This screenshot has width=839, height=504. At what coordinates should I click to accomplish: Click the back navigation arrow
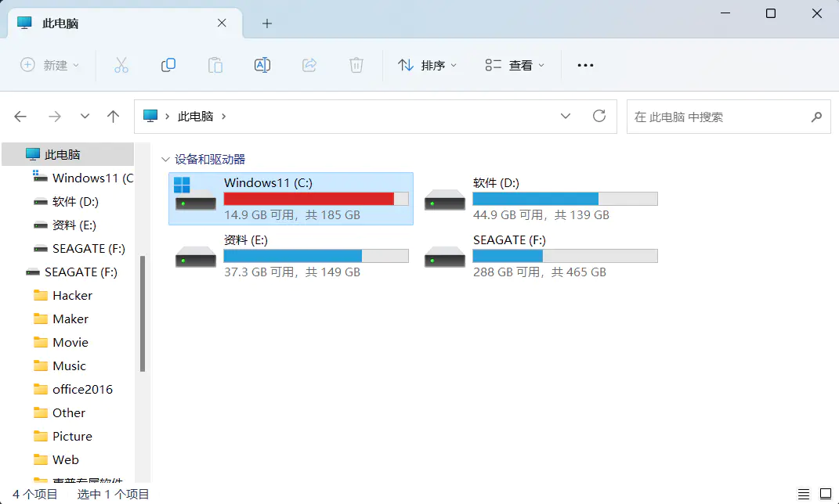[20, 116]
